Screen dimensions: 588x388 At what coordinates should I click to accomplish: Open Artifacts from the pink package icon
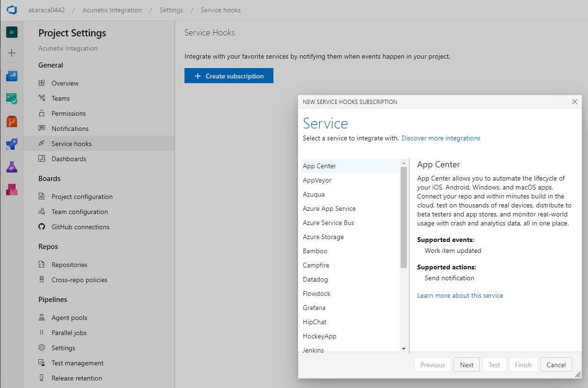click(12, 189)
